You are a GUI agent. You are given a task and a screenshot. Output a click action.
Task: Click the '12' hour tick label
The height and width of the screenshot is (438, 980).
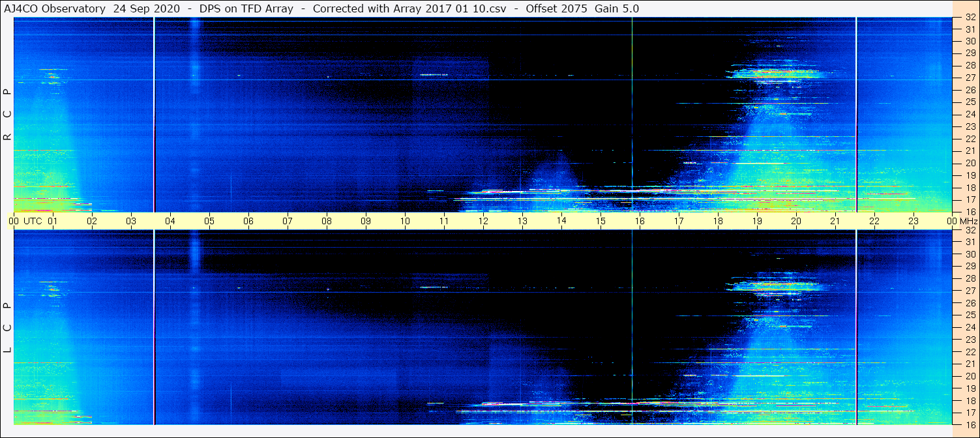point(483,221)
